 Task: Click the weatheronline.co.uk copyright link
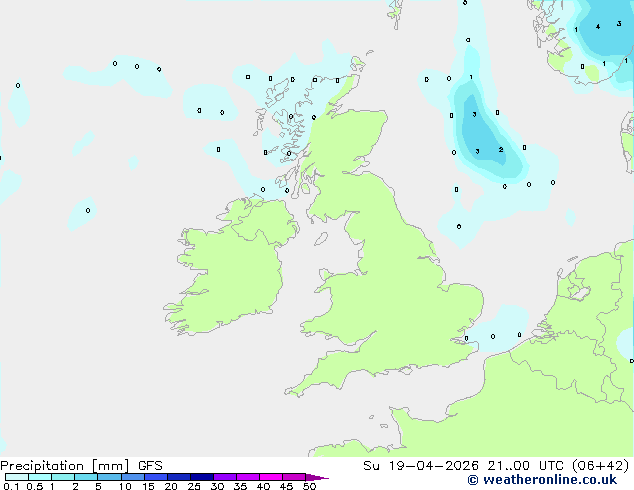pyautogui.click(x=542, y=480)
